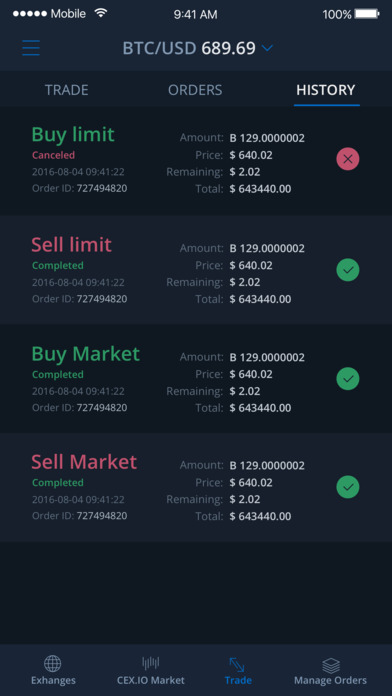Expand the BTC/USD pair dropdown arrow

(267, 47)
